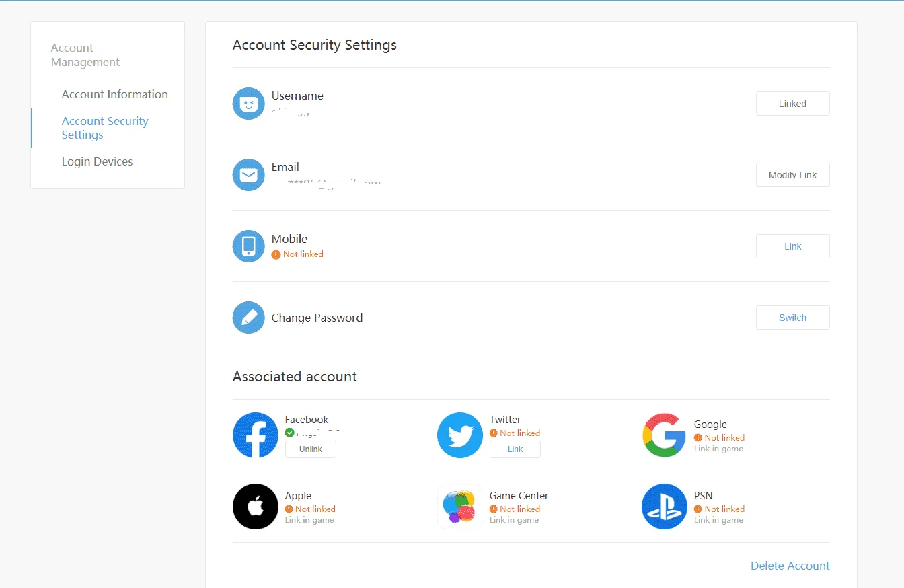Click the Linked button for Username
904x588 pixels.
793,104
